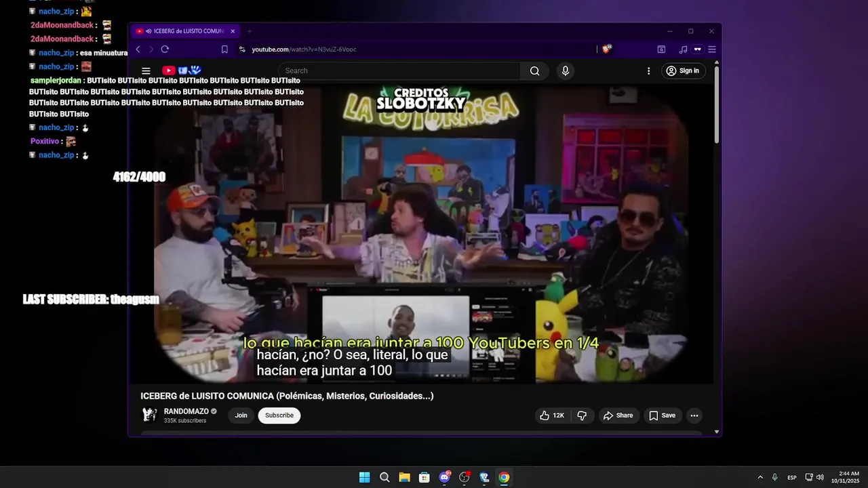Screen dimensions: 868x488
Task: Go forward in browser history
Action: coord(151,49)
